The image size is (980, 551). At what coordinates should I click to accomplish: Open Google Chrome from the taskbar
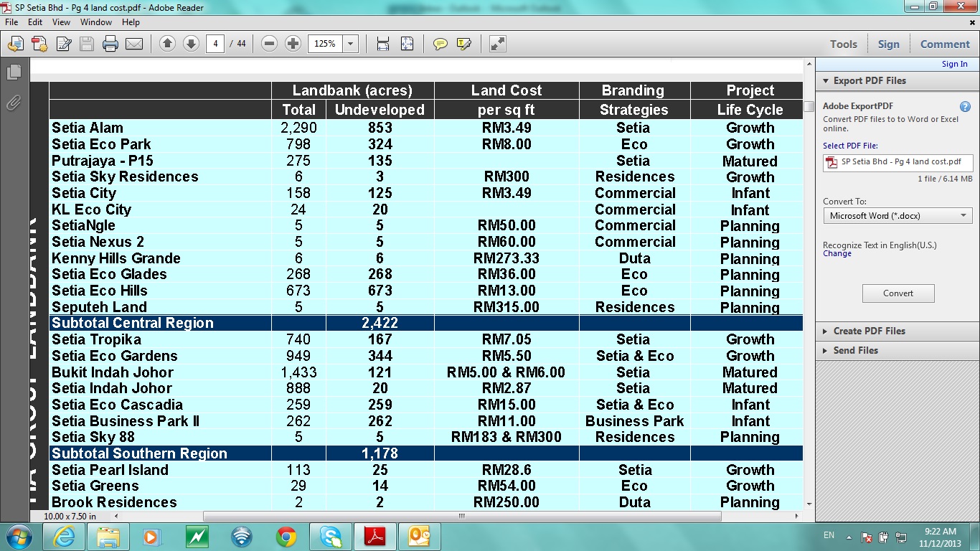[x=286, y=537]
